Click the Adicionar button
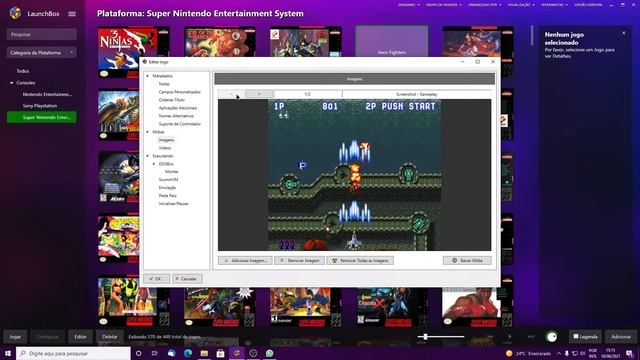 [x=621, y=337]
